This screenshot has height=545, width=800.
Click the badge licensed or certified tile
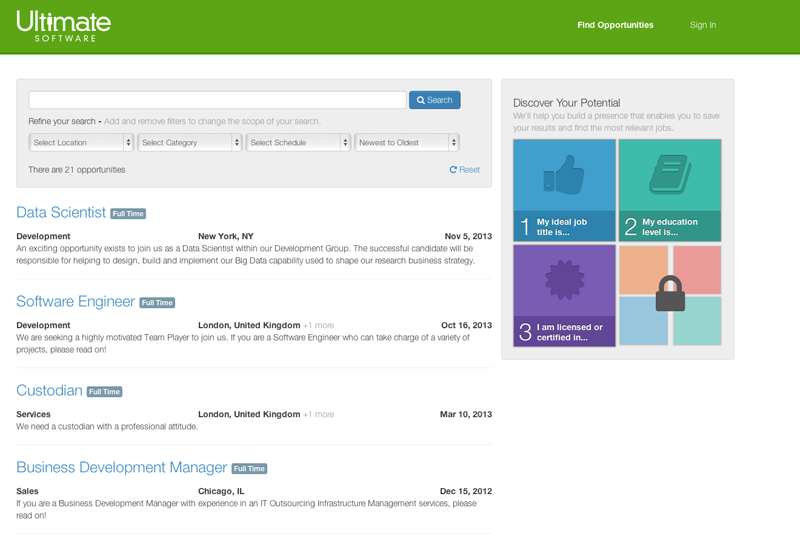(564, 296)
